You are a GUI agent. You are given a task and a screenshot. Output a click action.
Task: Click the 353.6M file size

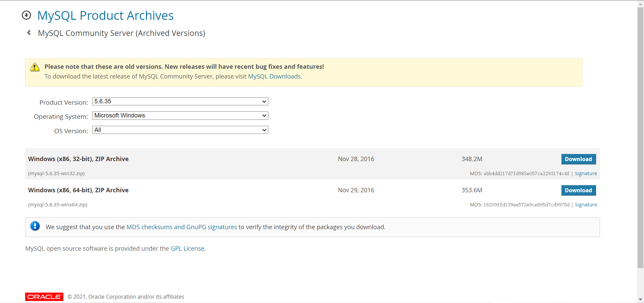coord(472,190)
